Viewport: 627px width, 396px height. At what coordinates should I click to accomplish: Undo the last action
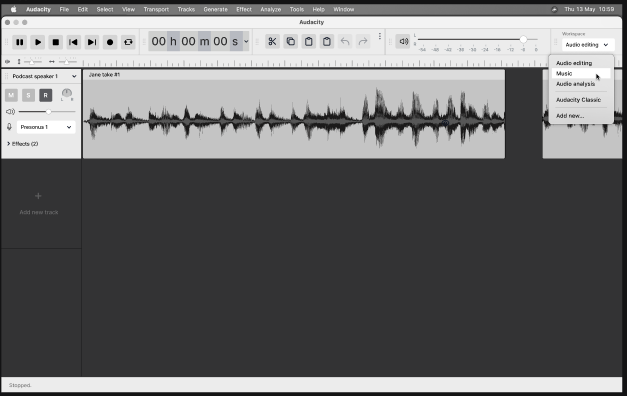click(x=345, y=42)
